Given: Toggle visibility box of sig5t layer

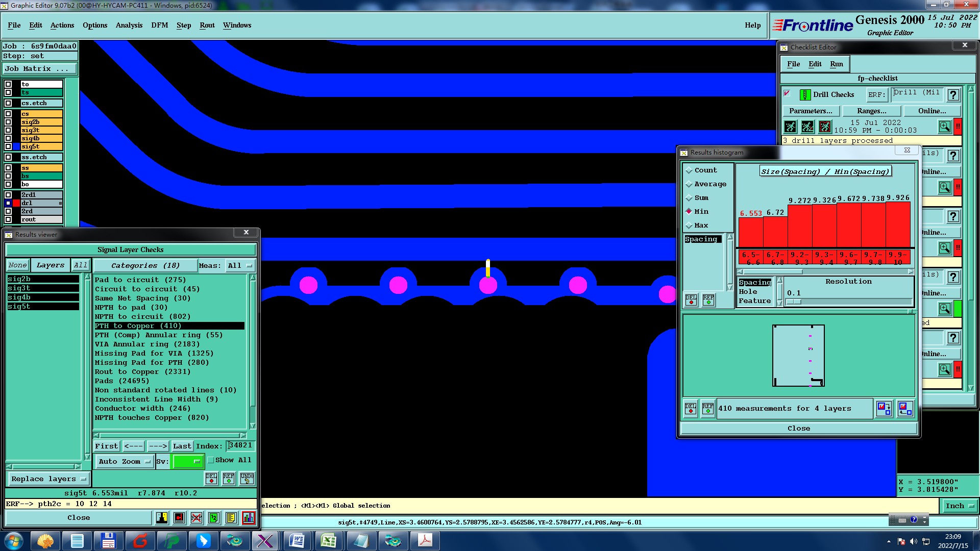Looking at the screenshot, I should (x=8, y=147).
